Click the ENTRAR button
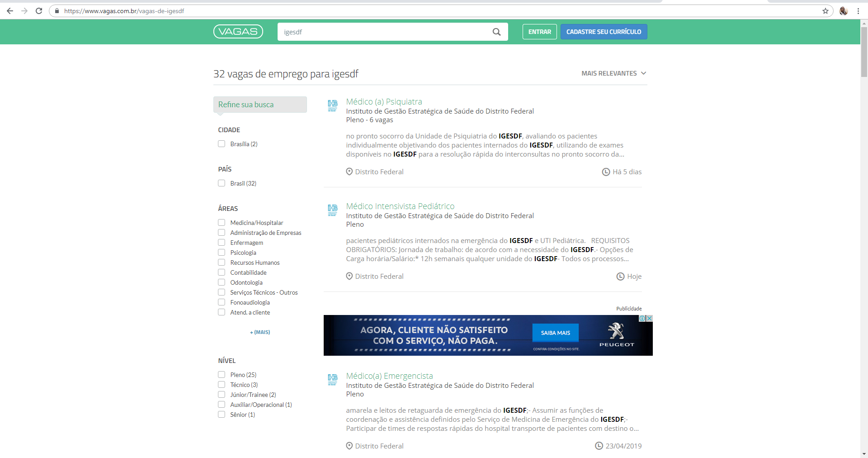 (x=539, y=32)
